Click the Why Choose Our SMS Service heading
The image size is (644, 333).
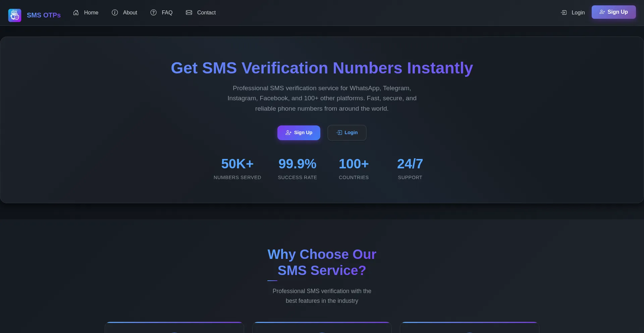click(x=322, y=262)
